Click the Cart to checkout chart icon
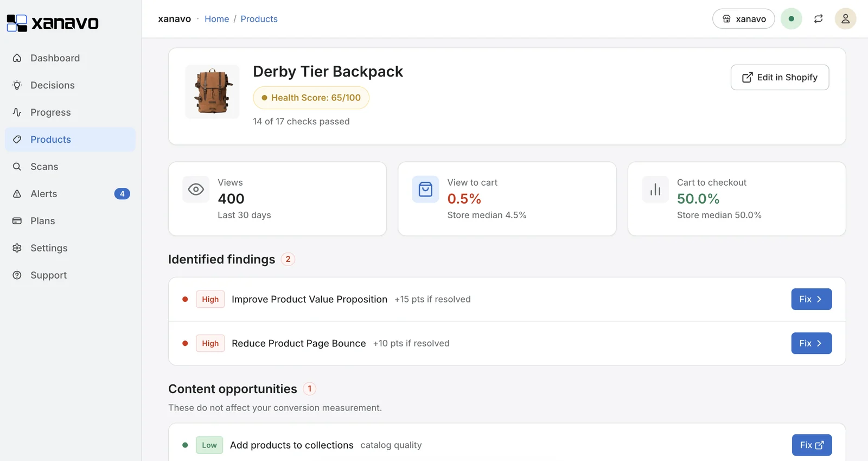 point(655,190)
